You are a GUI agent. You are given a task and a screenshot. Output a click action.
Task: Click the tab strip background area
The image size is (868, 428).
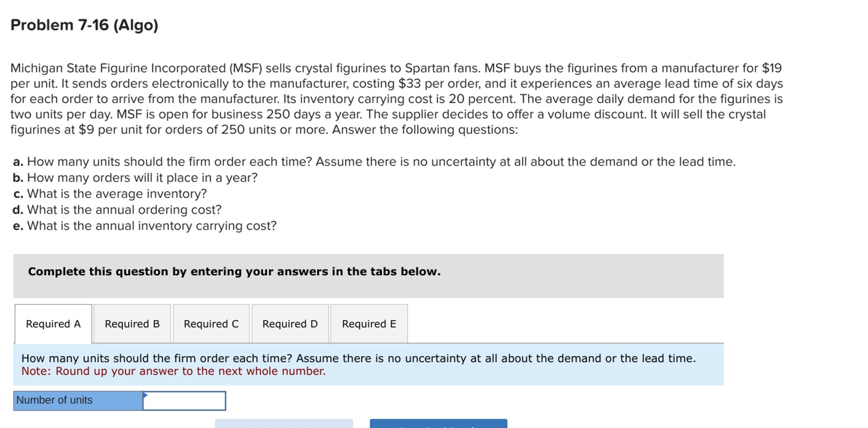(x=561, y=324)
